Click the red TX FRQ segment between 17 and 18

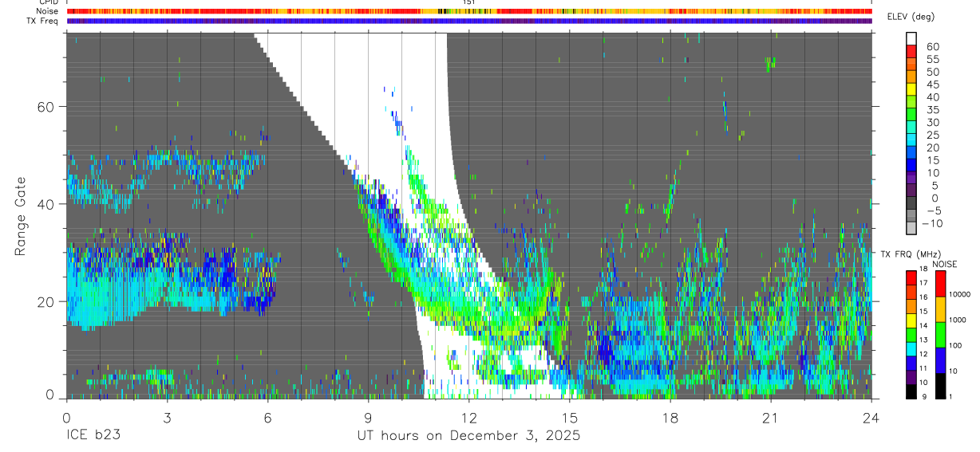coord(911,277)
